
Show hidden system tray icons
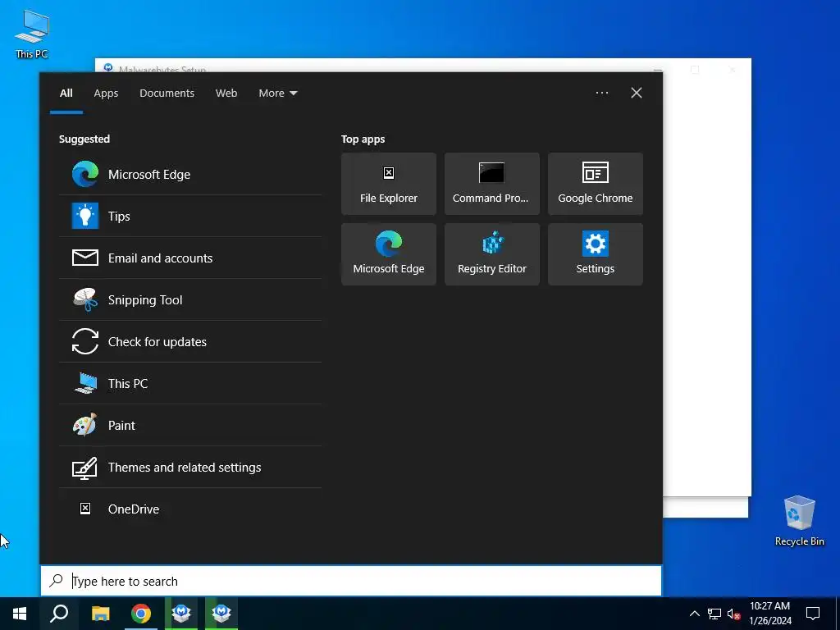pyautogui.click(x=694, y=614)
